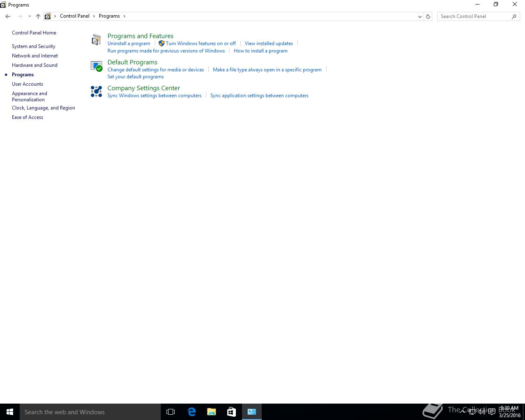The width and height of the screenshot is (525, 420).
Task: Open Hardware and Sound category
Action: tap(34, 65)
